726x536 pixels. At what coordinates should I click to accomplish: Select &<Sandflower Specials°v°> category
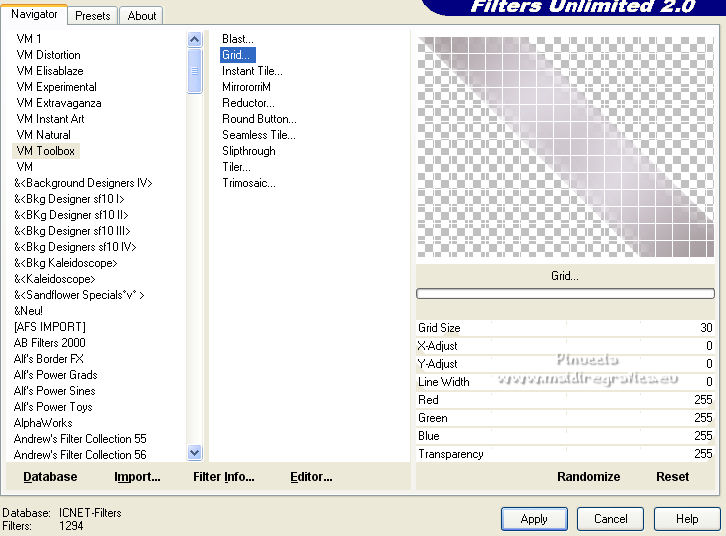pyautogui.click(x=79, y=295)
